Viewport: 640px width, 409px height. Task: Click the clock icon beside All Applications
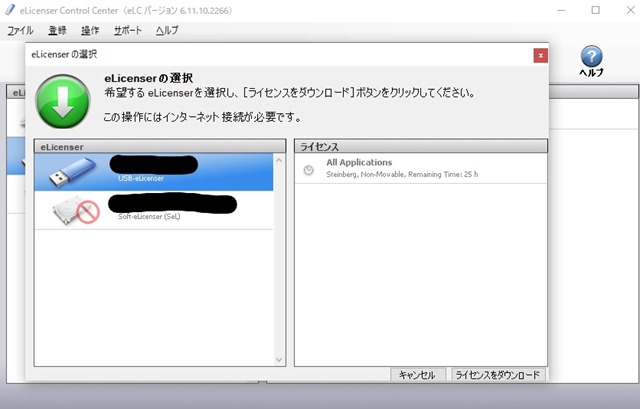pos(308,169)
